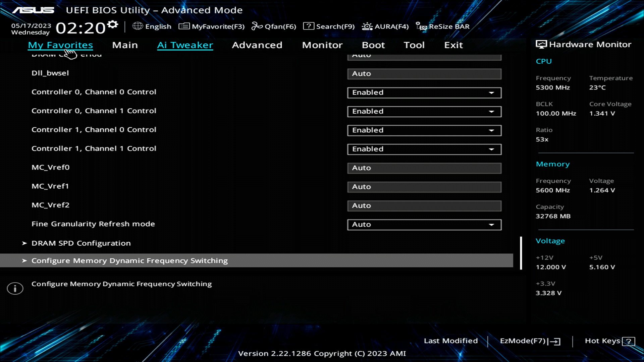Switch to the Boot tab

pyautogui.click(x=373, y=45)
